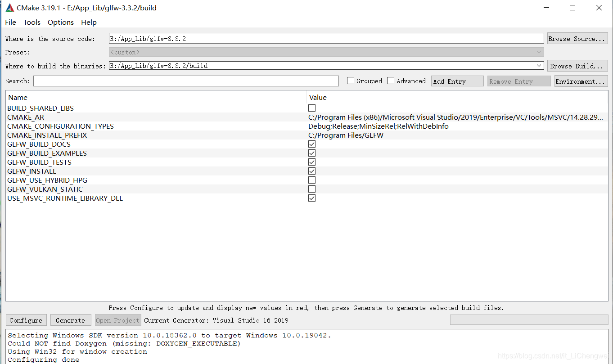This screenshot has height=364, width=613.
Task: Check GLFW_USE_HYBRID_HPG checkbox
Action: point(312,180)
